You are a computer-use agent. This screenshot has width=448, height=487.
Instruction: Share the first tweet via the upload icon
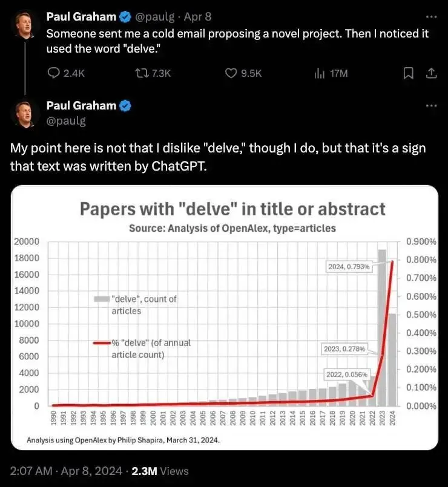pyautogui.click(x=432, y=73)
